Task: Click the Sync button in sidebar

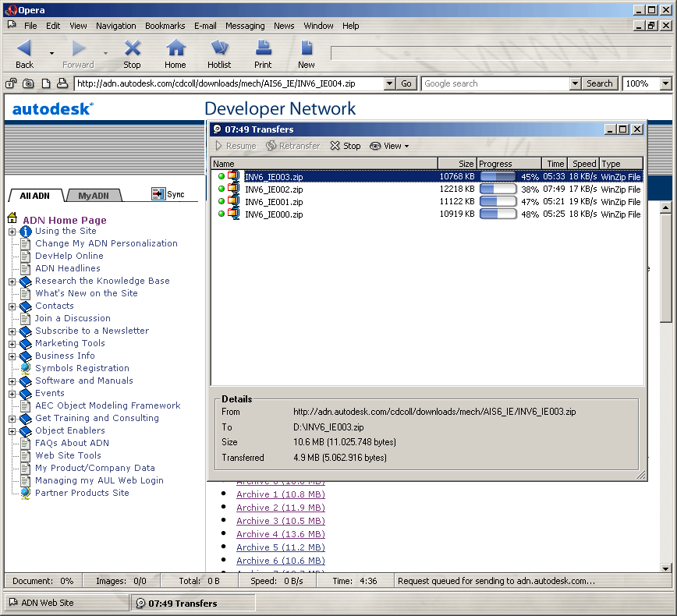Action: (168, 194)
